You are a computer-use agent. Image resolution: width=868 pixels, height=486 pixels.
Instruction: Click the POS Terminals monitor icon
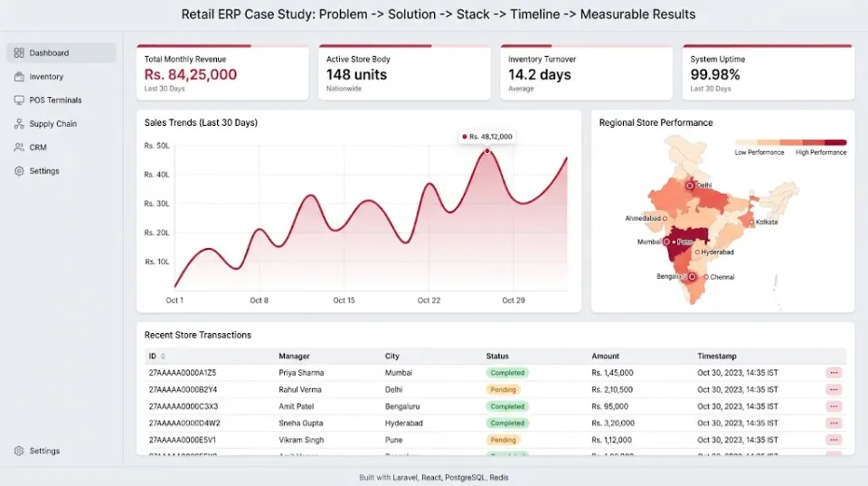point(19,100)
